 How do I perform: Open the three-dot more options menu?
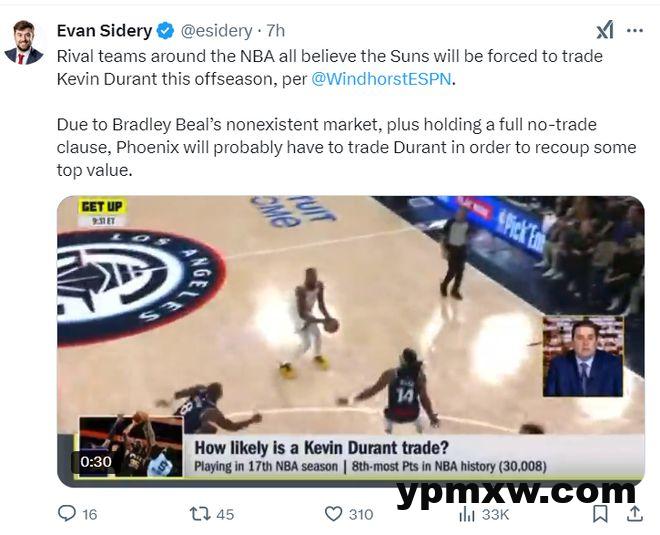click(x=635, y=31)
